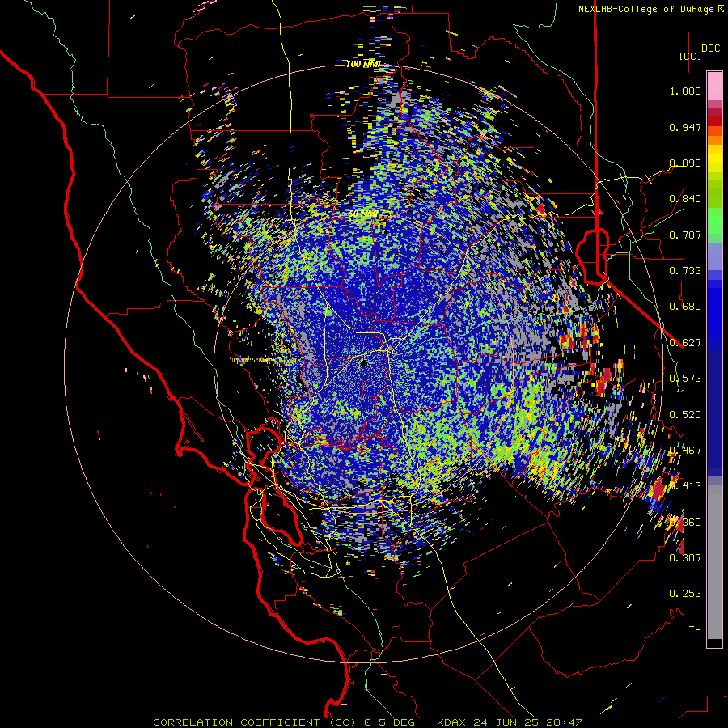
Task: Click the radar site marker at map center
Action: (x=364, y=362)
